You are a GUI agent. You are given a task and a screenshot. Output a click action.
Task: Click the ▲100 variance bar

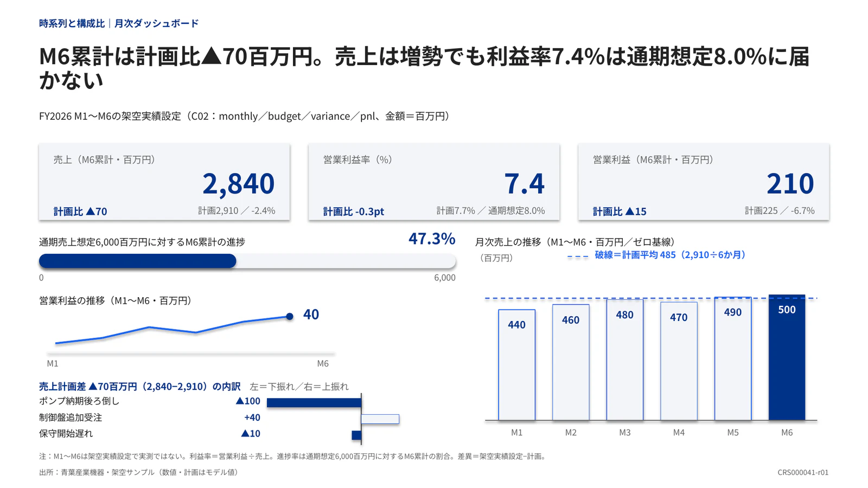click(x=314, y=402)
